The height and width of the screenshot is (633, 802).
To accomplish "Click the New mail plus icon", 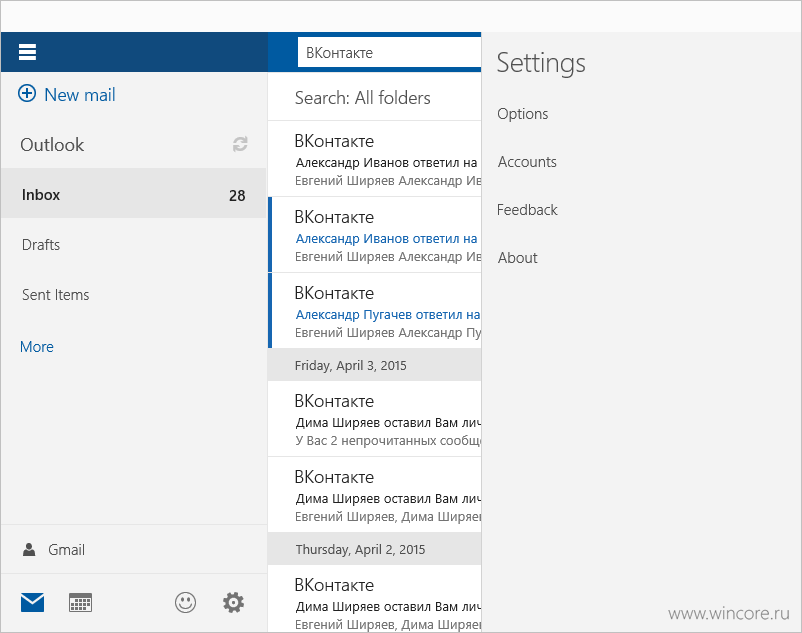I will coord(27,94).
